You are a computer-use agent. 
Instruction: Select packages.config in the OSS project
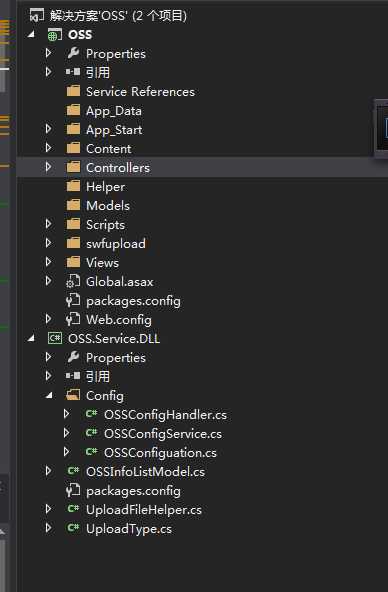coord(133,301)
